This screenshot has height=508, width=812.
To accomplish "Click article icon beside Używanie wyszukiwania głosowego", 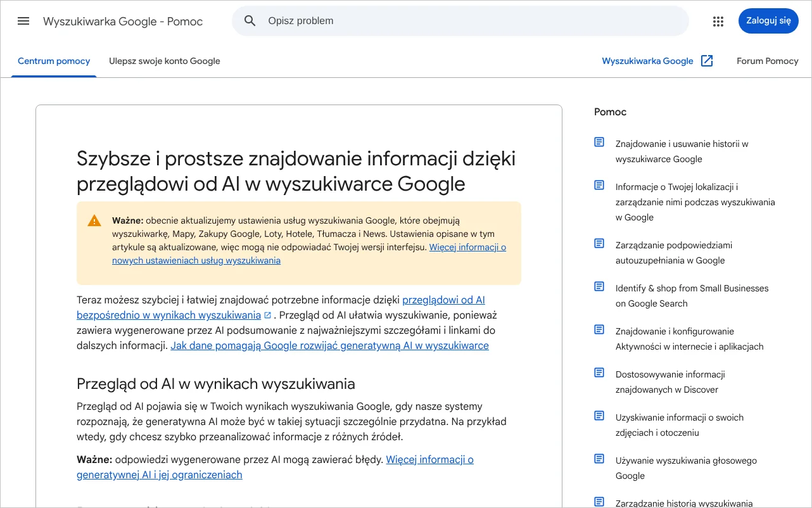I will pyautogui.click(x=599, y=459).
